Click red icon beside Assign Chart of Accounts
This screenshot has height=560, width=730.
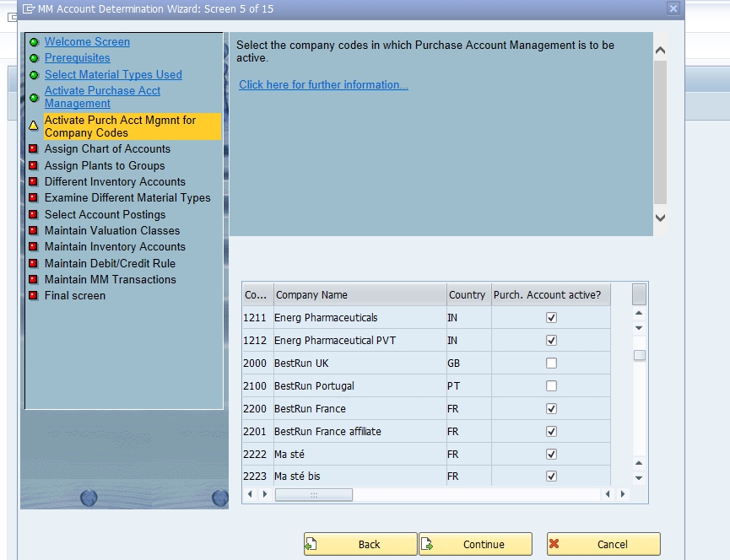pos(33,148)
